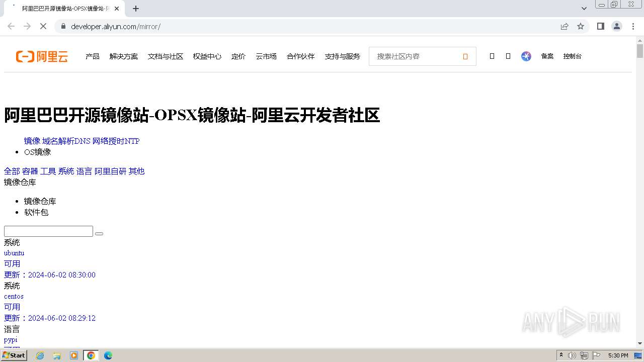Click the OS镜像 list item
Viewport: 644px width, 362px height.
[38, 152]
